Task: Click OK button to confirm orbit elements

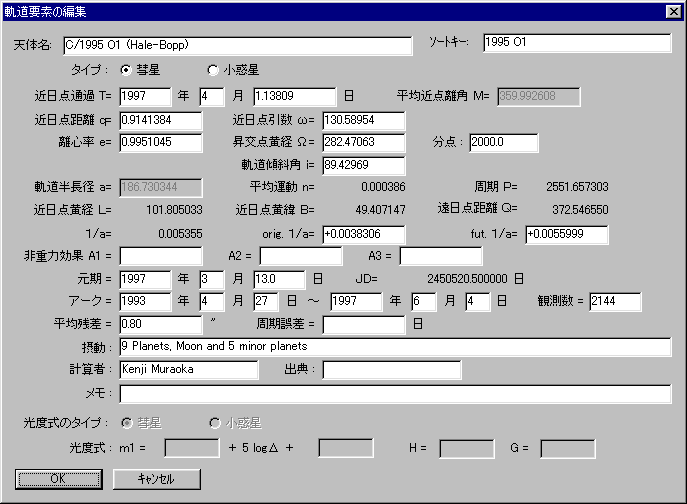Action: coord(59,479)
